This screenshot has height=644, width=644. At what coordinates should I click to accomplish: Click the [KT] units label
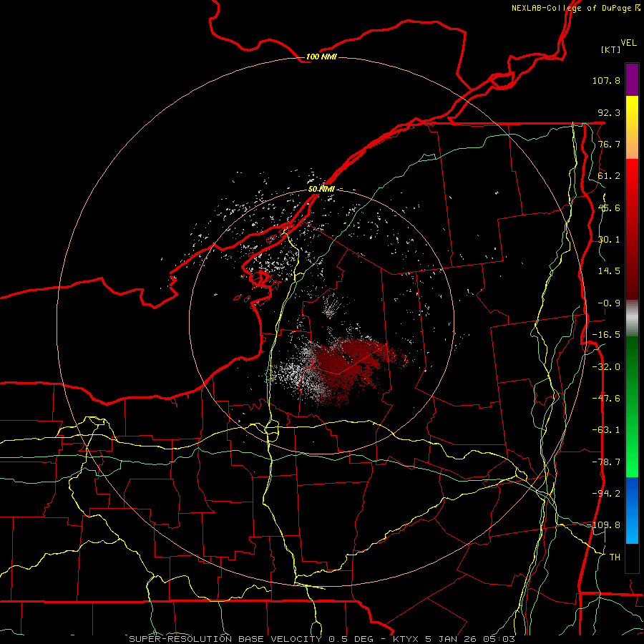point(611,49)
